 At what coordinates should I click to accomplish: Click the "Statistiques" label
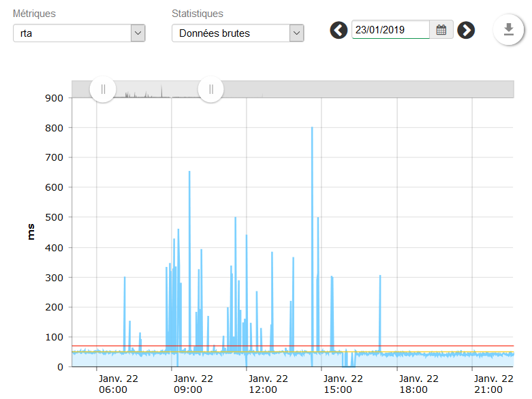pyautogui.click(x=198, y=14)
